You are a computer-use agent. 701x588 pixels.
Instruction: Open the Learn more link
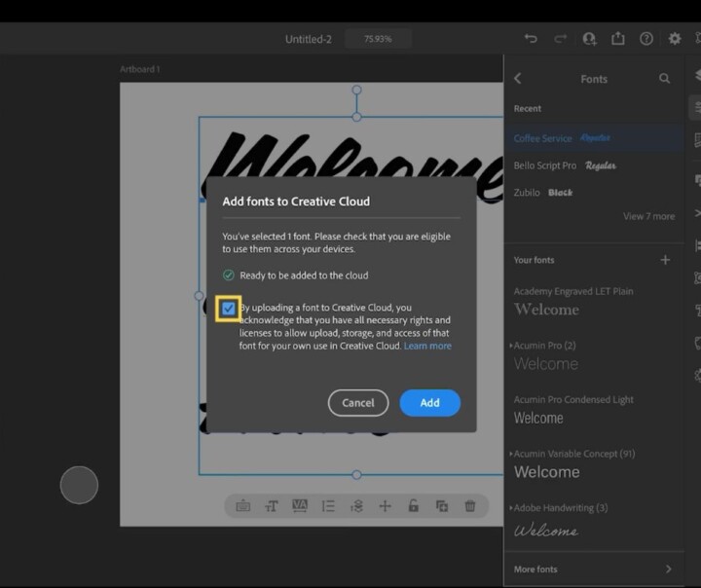pyautogui.click(x=427, y=346)
